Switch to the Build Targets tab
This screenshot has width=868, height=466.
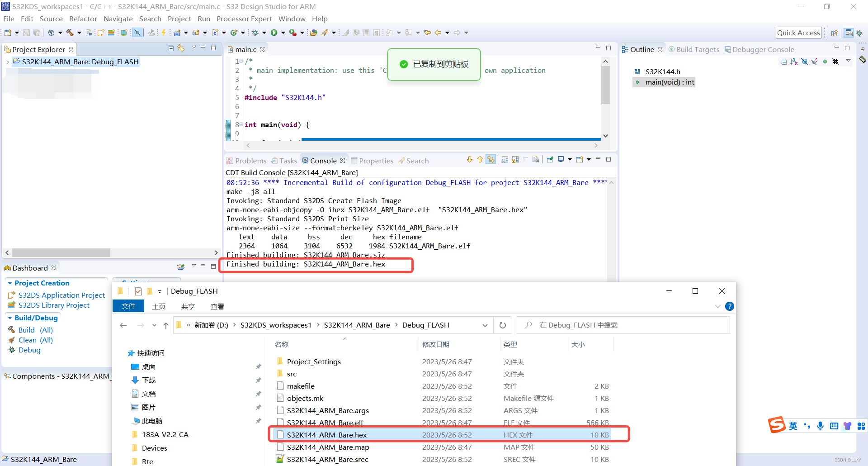tap(694, 49)
